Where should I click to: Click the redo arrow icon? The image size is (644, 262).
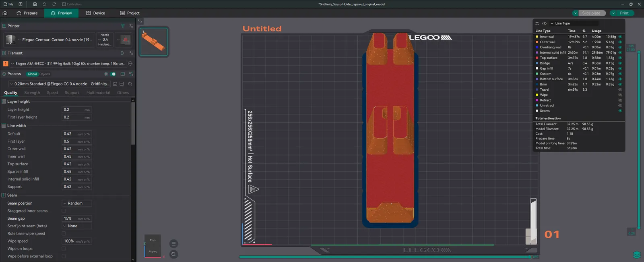pyautogui.click(x=54, y=4)
